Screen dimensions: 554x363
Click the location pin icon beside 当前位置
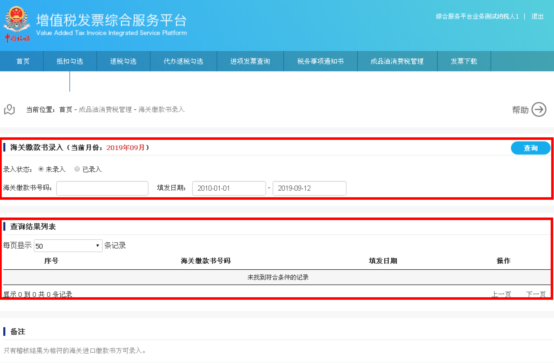(x=10, y=110)
